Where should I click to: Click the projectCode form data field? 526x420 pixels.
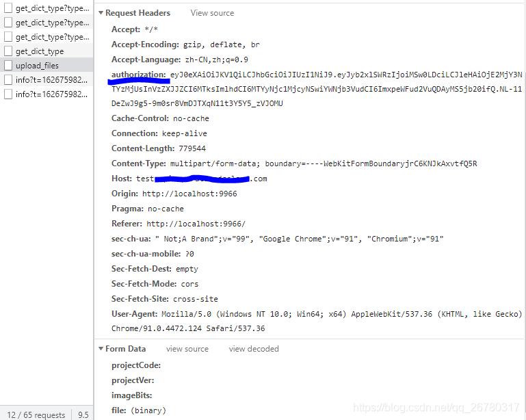tap(136, 365)
